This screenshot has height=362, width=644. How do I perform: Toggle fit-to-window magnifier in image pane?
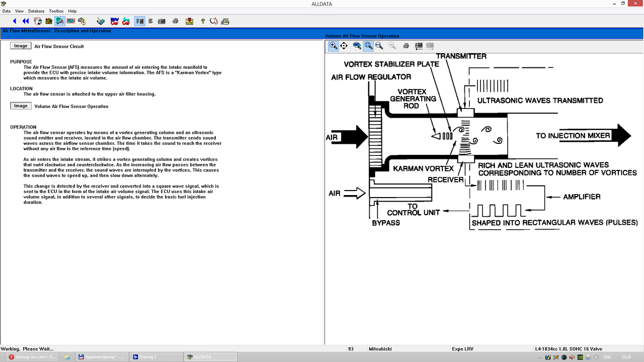[x=368, y=46]
